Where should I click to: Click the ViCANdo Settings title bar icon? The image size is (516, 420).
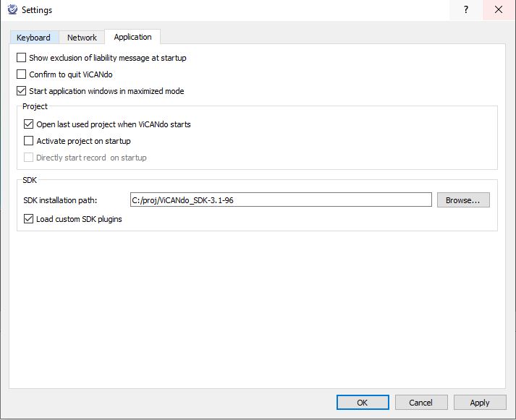pos(12,9)
